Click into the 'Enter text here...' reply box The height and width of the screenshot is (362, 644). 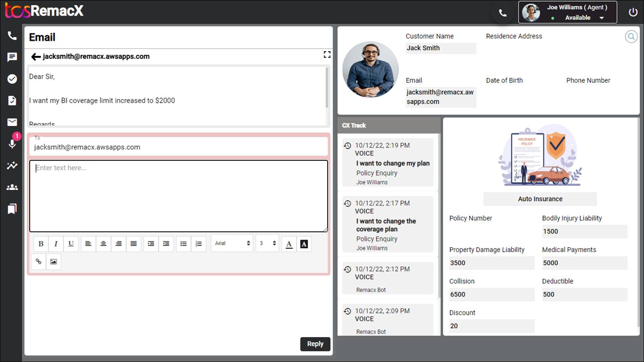(x=179, y=196)
